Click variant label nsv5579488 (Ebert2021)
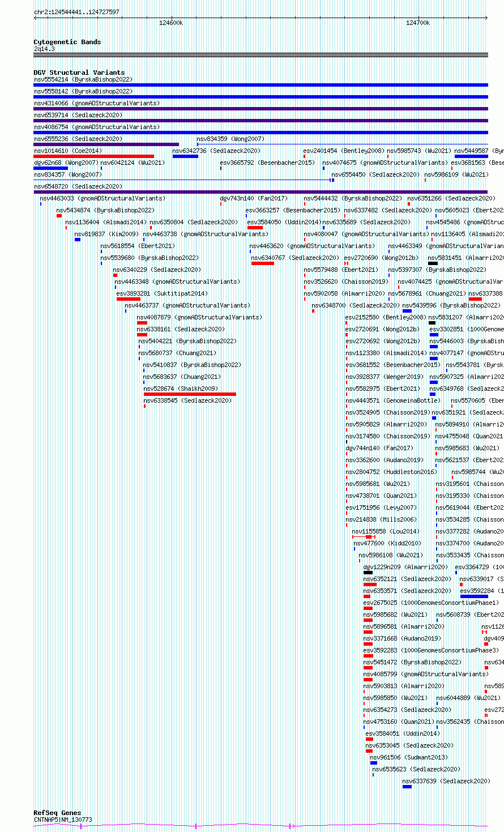The image size is (504, 832). click(340, 270)
